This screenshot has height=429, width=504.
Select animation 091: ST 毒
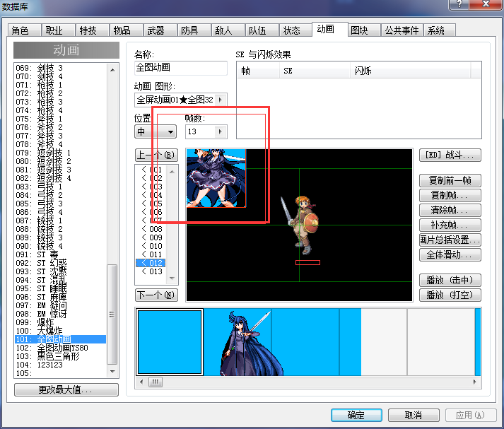60,254
